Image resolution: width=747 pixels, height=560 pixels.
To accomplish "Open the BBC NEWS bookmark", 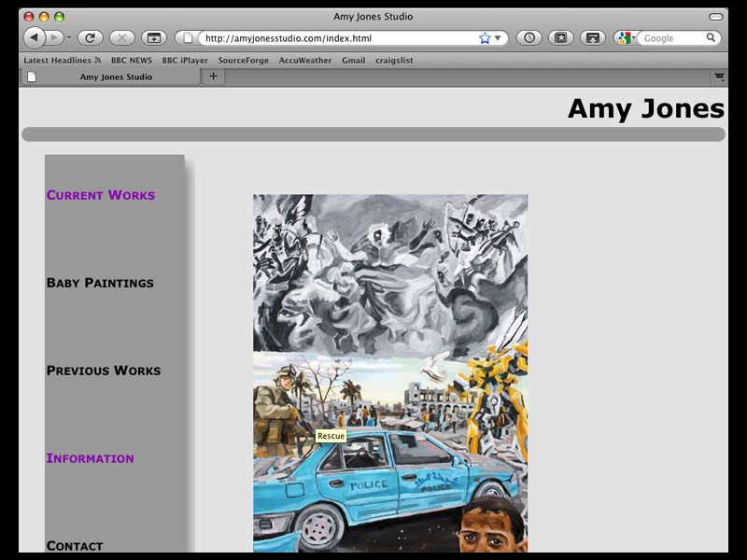I will 132,61.
